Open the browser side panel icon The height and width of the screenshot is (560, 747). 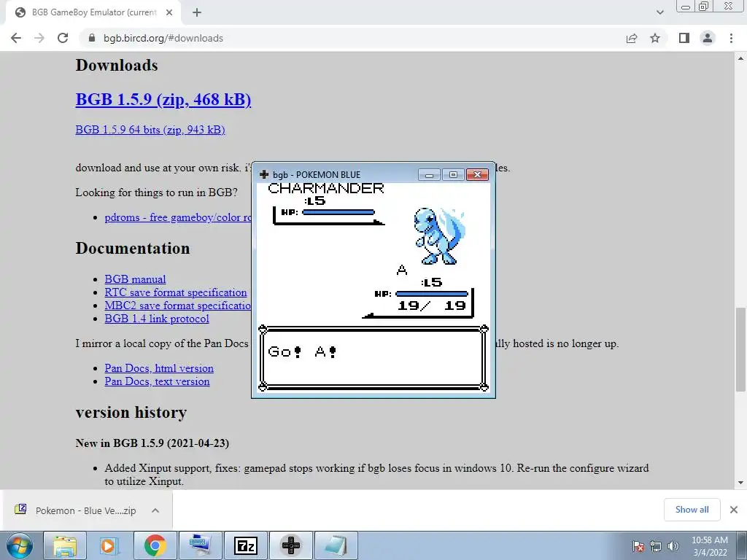[684, 38]
